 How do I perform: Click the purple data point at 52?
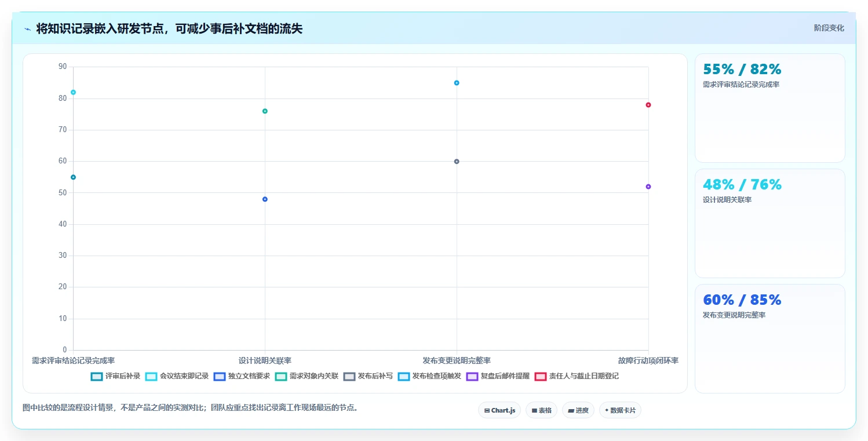pos(648,187)
